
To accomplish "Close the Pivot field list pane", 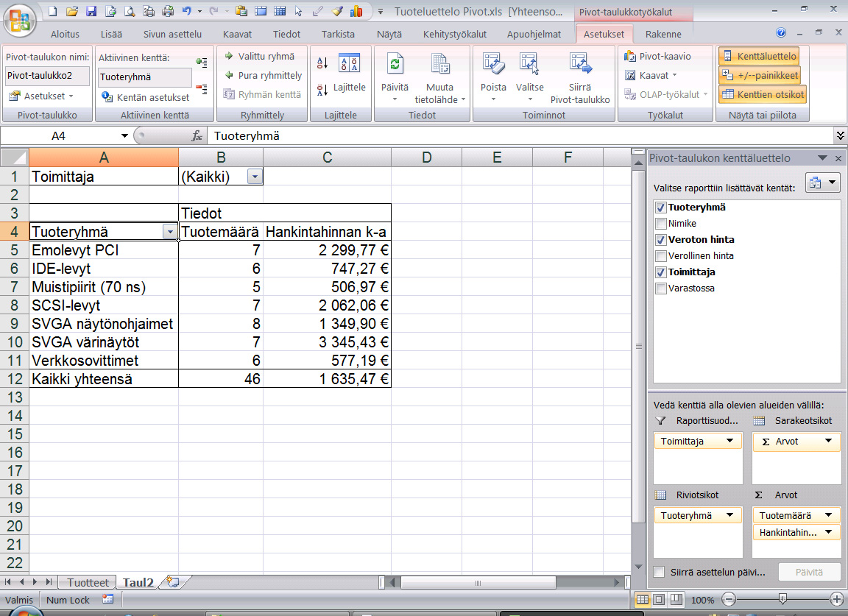I will point(838,158).
